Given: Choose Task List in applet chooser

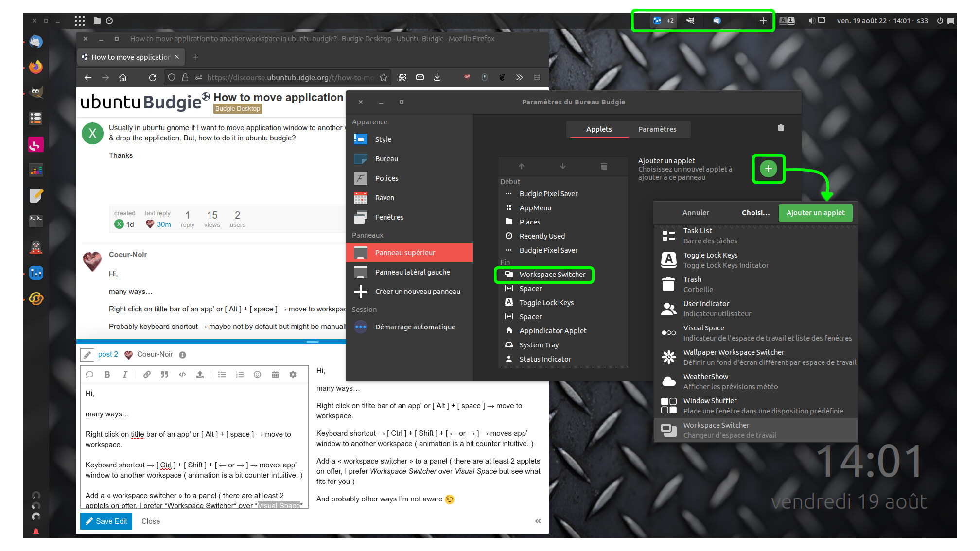Looking at the screenshot, I should (x=756, y=236).
